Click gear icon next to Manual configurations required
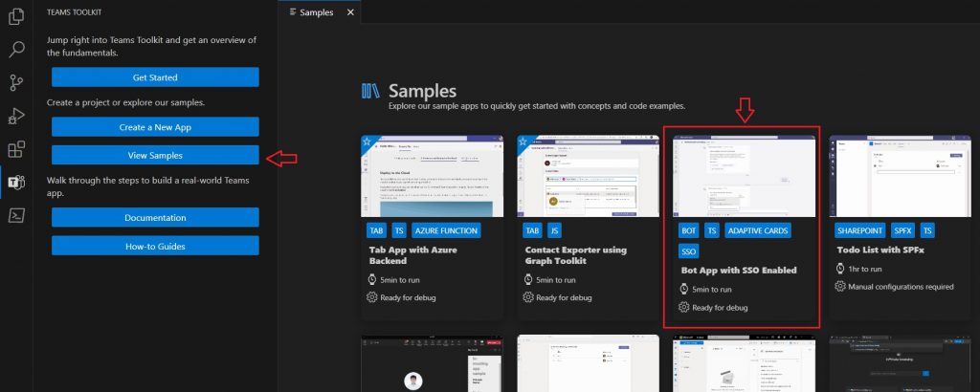The height and width of the screenshot is (392, 980). coord(839,286)
